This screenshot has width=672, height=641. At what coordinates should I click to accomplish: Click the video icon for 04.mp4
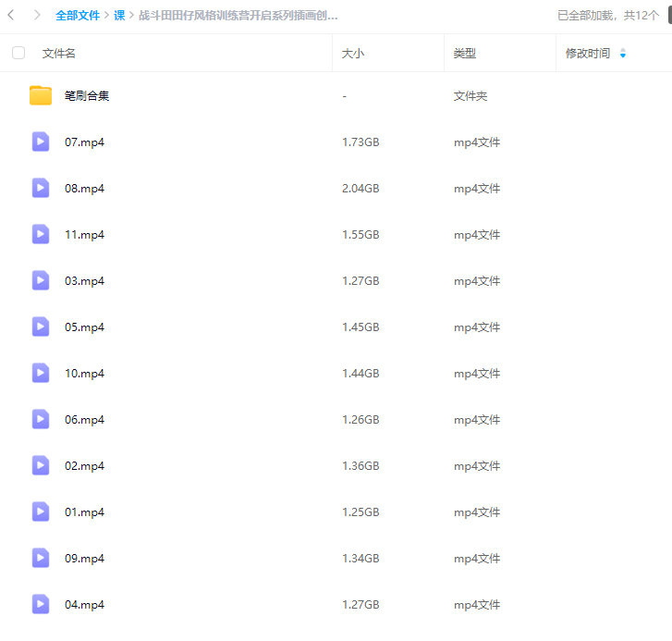point(41,604)
